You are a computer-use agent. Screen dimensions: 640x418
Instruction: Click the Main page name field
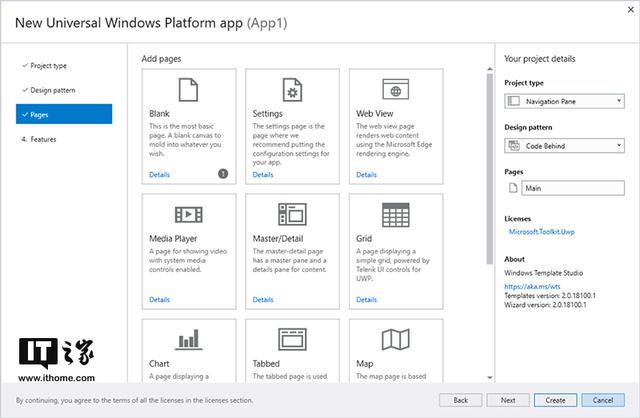click(x=573, y=188)
